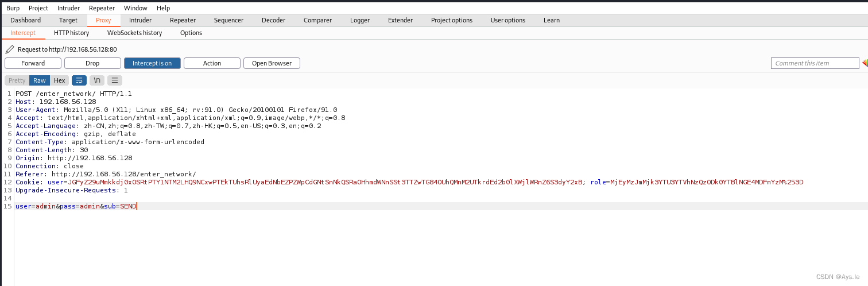The width and height of the screenshot is (868, 286).
Task: Click the Open Browser button
Action: (x=272, y=63)
